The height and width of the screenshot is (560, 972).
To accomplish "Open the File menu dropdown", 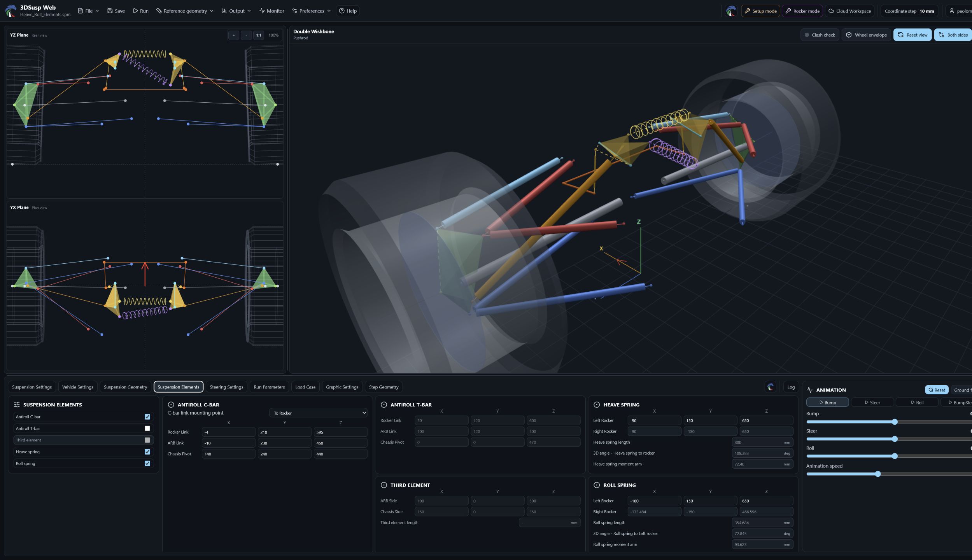I will click(88, 11).
